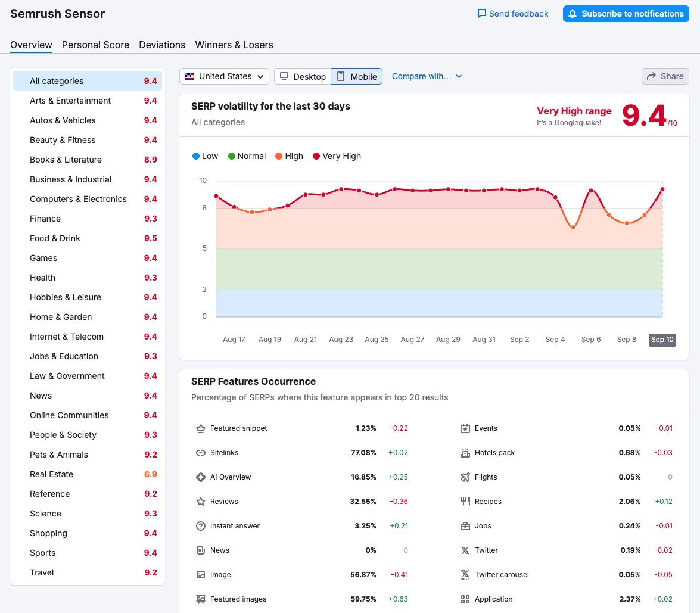700x613 pixels.
Task: Click the Hotels pack building icon
Action: pyautogui.click(x=465, y=452)
